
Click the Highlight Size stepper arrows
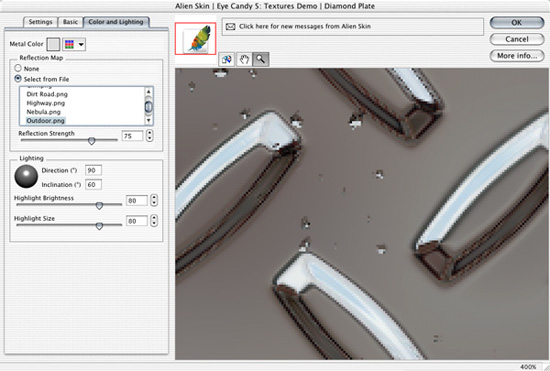click(154, 221)
